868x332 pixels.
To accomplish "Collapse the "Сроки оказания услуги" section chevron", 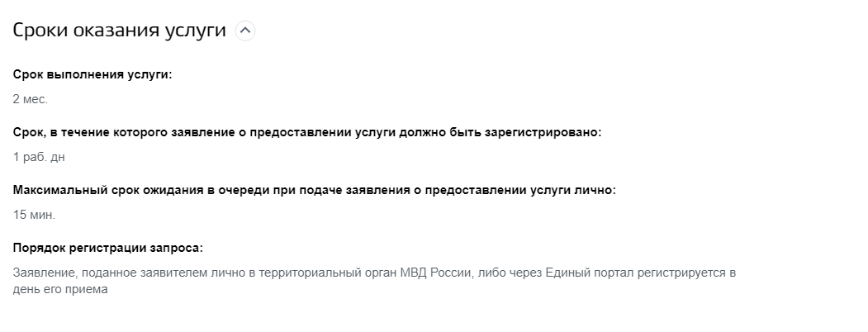I will click(x=245, y=31).
